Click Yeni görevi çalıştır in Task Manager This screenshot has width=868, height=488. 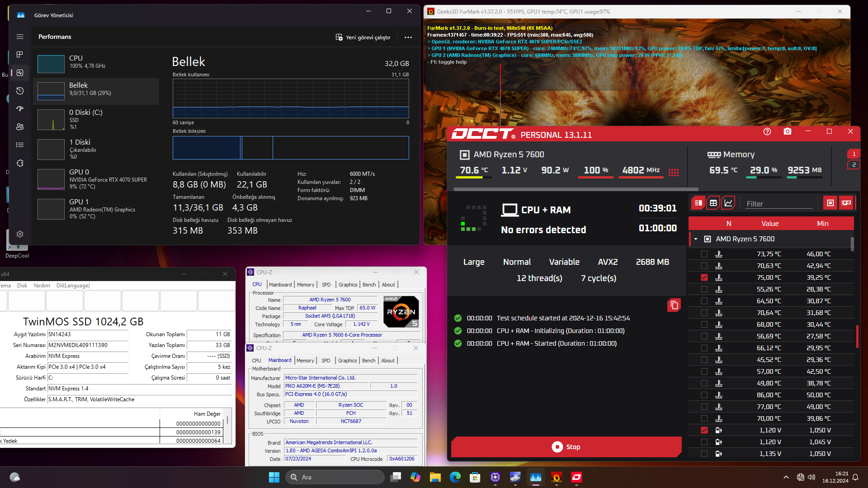(x=363, y=37)
